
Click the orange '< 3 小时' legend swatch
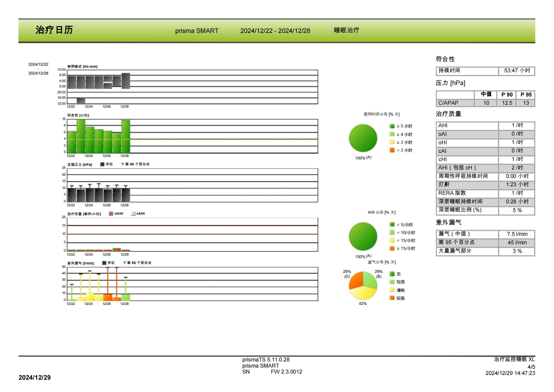click(392, 150)
